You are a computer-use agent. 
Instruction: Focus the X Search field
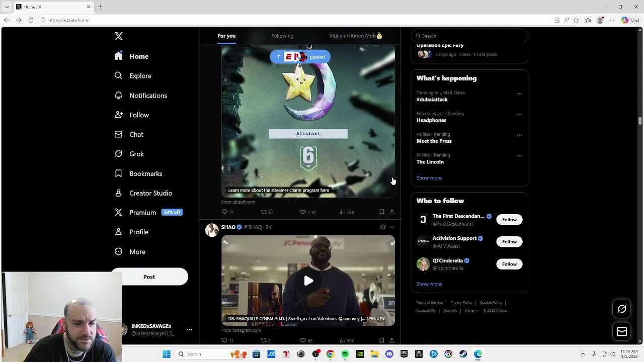tap(469, 36)
